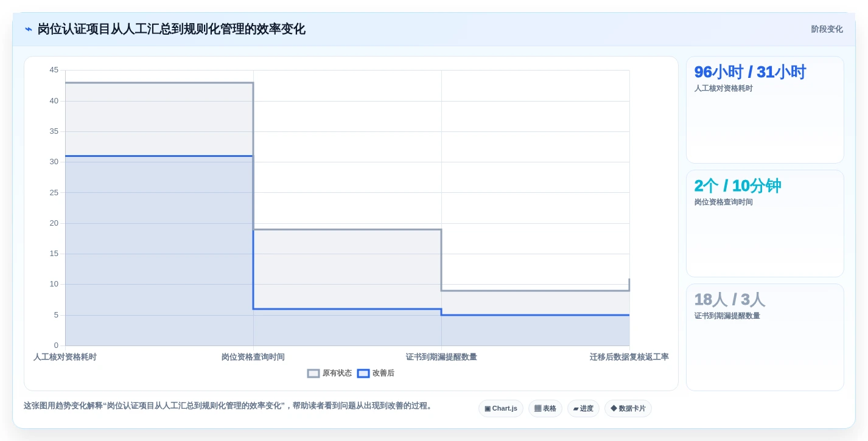
Task: Select the 表格 tag chip
Action: click(545, 409)
